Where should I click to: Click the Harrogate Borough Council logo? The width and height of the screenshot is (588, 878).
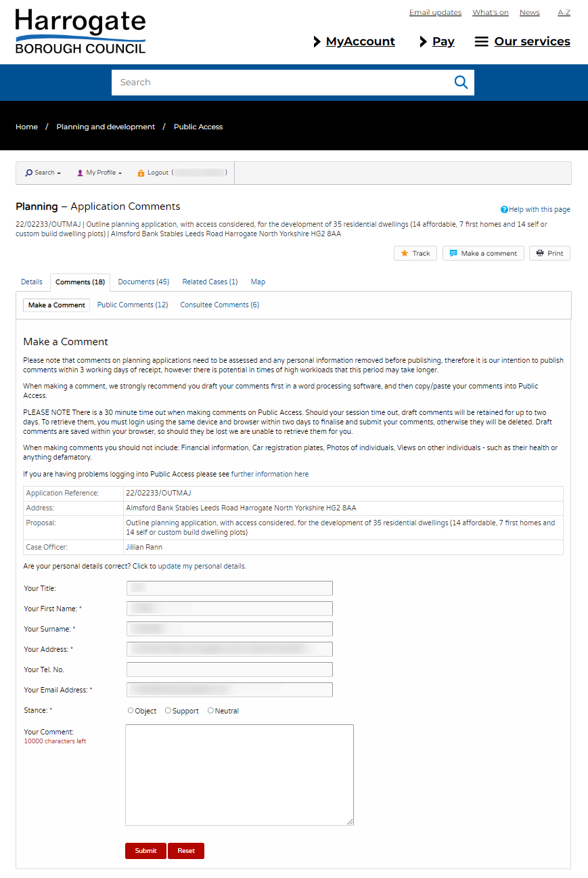point(81,32)
